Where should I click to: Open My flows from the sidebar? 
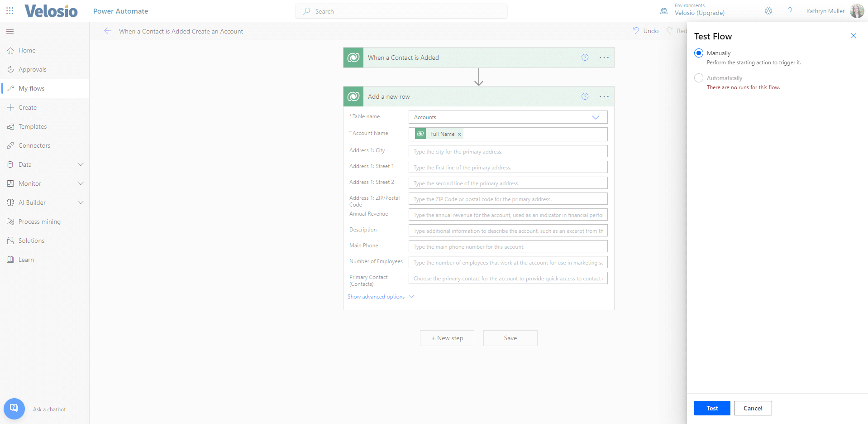[30, 88]
